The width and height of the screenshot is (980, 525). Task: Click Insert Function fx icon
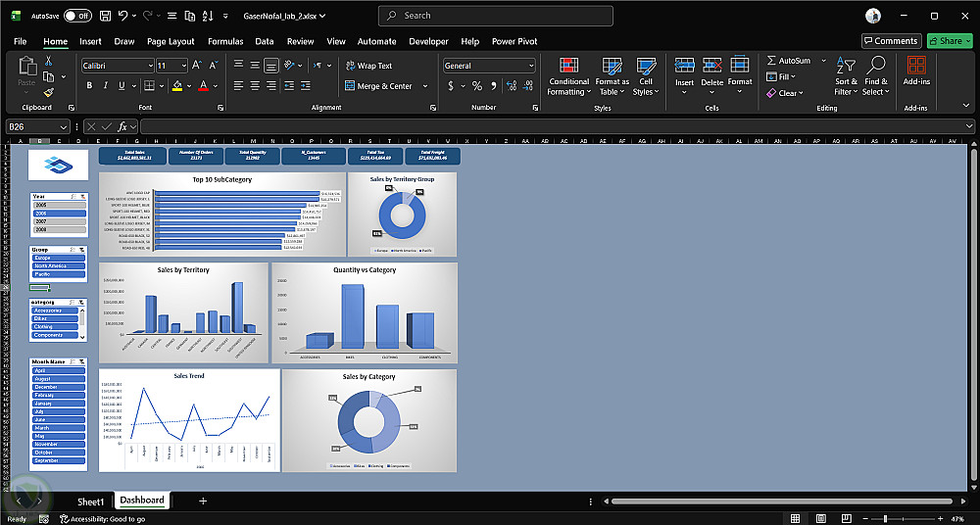click(x=122, y=127)
